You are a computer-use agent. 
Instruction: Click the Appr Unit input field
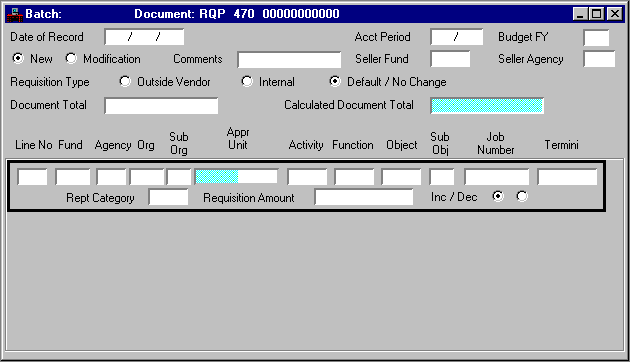(x=236, y=177)
